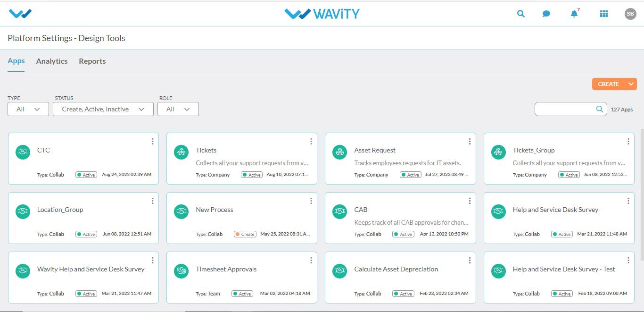This screenshot has width=644, height=312.
Task: Click the center WAVITY brand logo
Action: (x=322, y=14)
